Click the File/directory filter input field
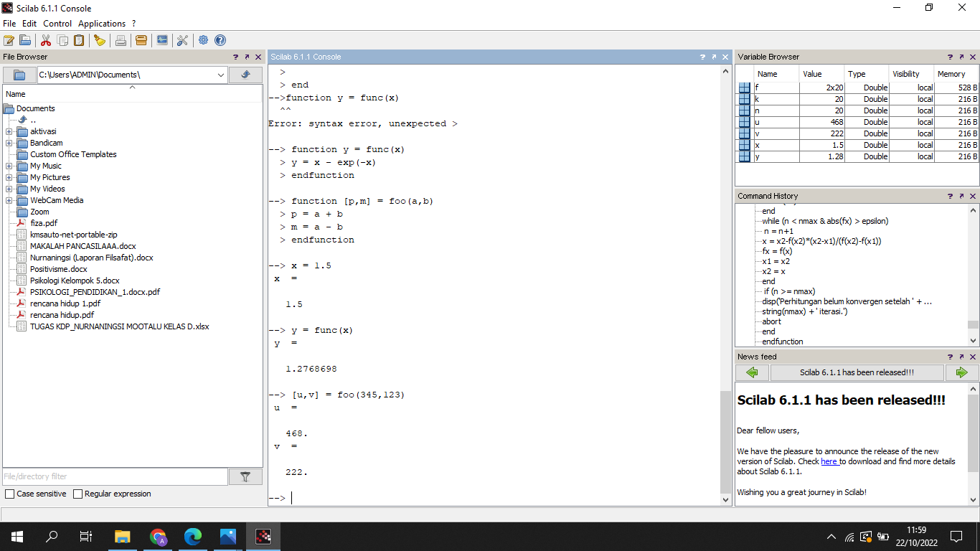The height and width of the screenshot is (551, 980). [115, 476]
